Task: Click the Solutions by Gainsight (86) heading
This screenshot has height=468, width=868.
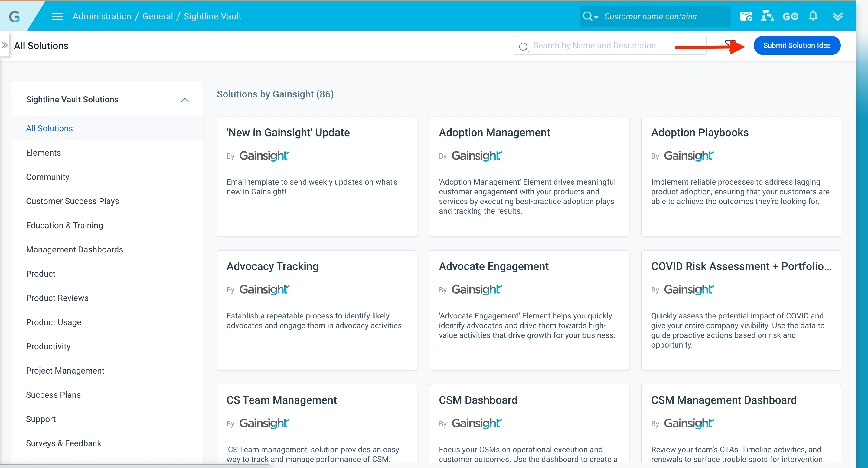Action: pyautogui.click(x=275, y=94)
